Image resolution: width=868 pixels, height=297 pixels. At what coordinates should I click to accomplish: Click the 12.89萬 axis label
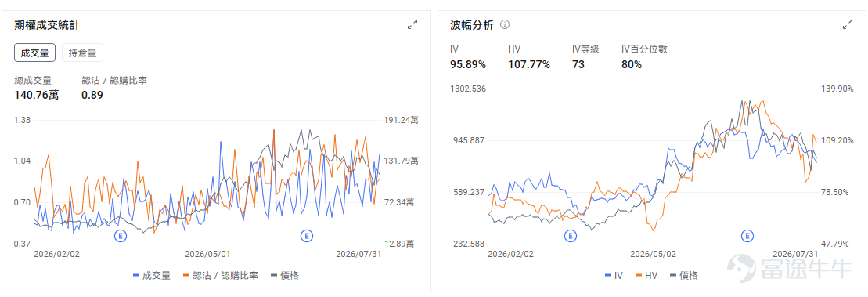398,243
